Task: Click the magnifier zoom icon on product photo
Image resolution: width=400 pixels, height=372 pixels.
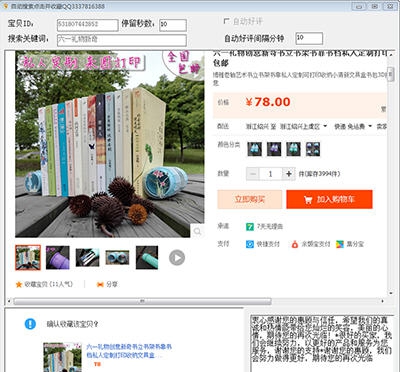Action: point(197,231)
